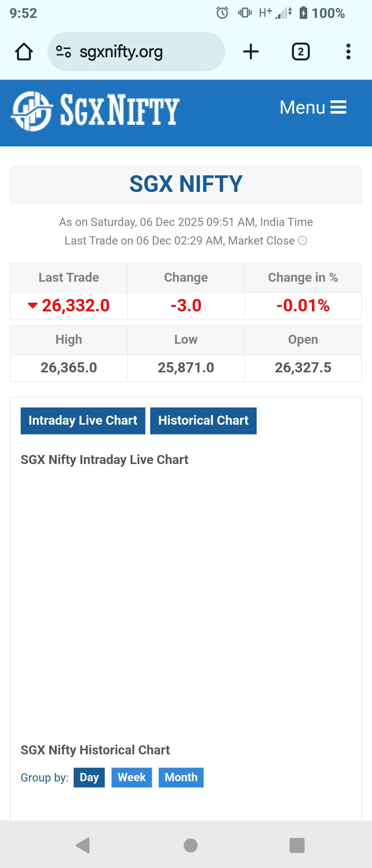Group historical chart by Week
The height and width of the screenshot is (868, 372).
(x=132, y=777)
